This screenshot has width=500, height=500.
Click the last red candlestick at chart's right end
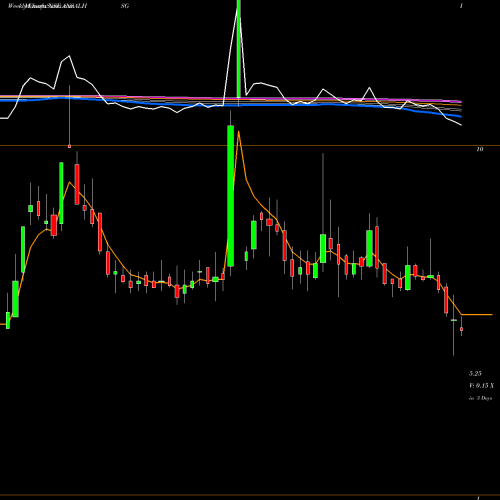461,329
